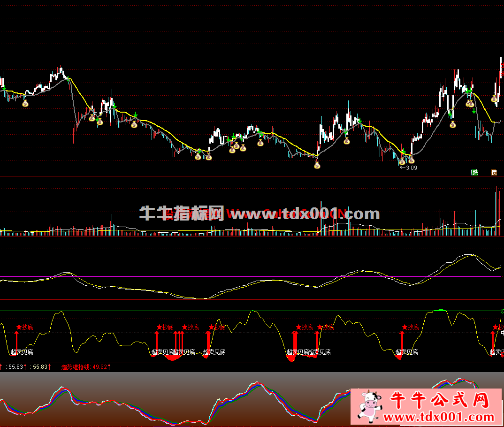Click the orange 榜 marker button
This screenshot has height=427, width=504.
coord(494,173)
